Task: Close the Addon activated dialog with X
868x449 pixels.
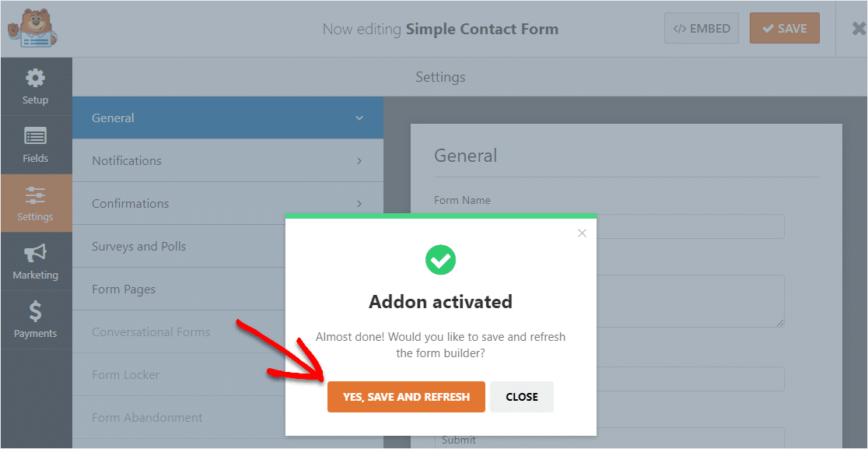Action: (x=582, y=233)
